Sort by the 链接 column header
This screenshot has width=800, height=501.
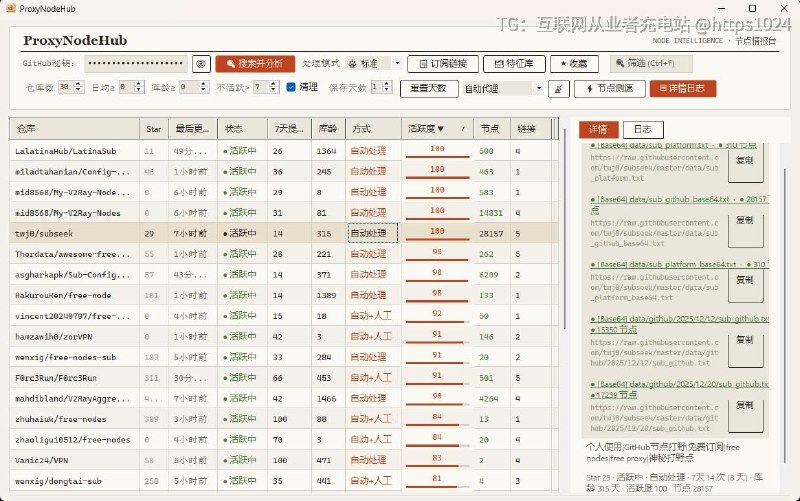(531, 129)
